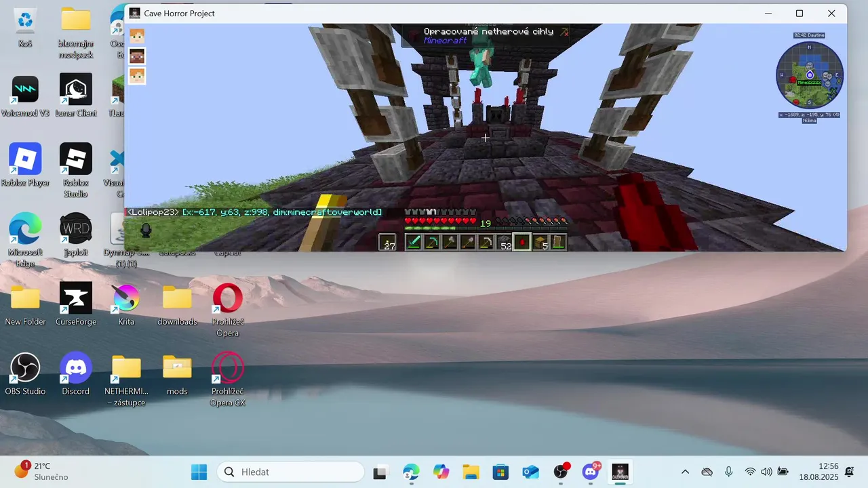The width and height of the screenshot is (868, 488).
Task: Open the NETHERMI zástupce folder shortcut
Action: click(x=126, y=380)
